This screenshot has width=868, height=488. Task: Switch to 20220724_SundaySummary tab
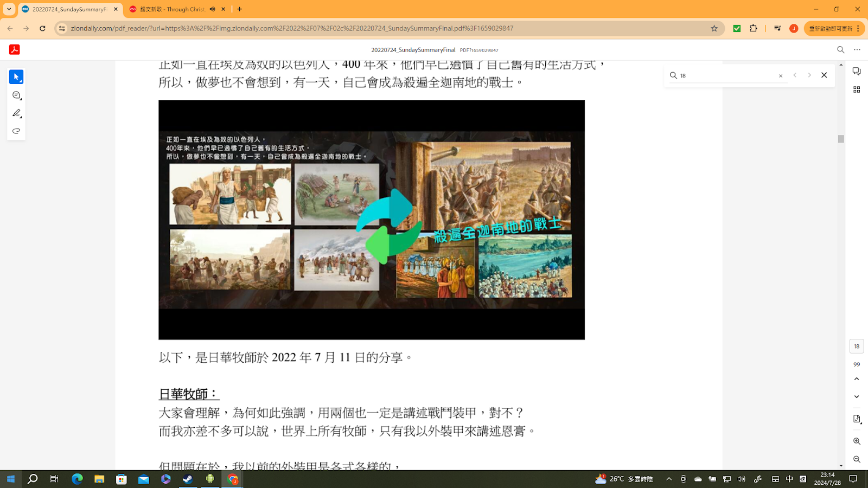coord(69,9)
